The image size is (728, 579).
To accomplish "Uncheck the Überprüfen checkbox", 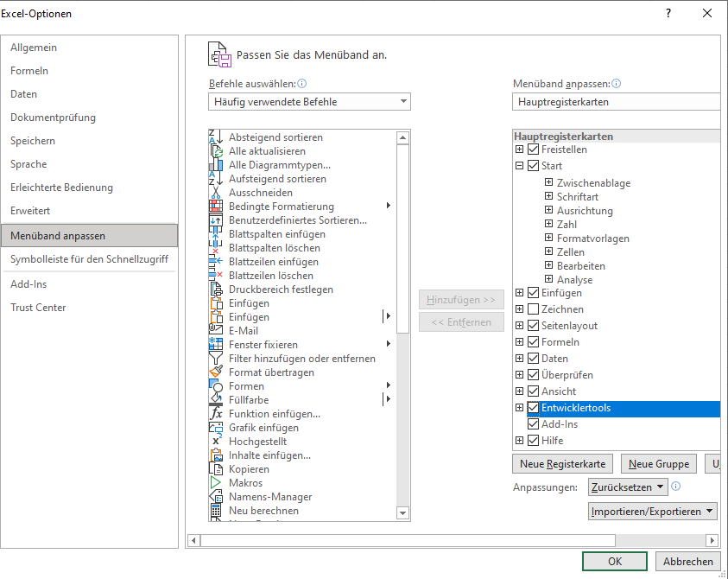I will pyautogui.click(x=534, y=375).
